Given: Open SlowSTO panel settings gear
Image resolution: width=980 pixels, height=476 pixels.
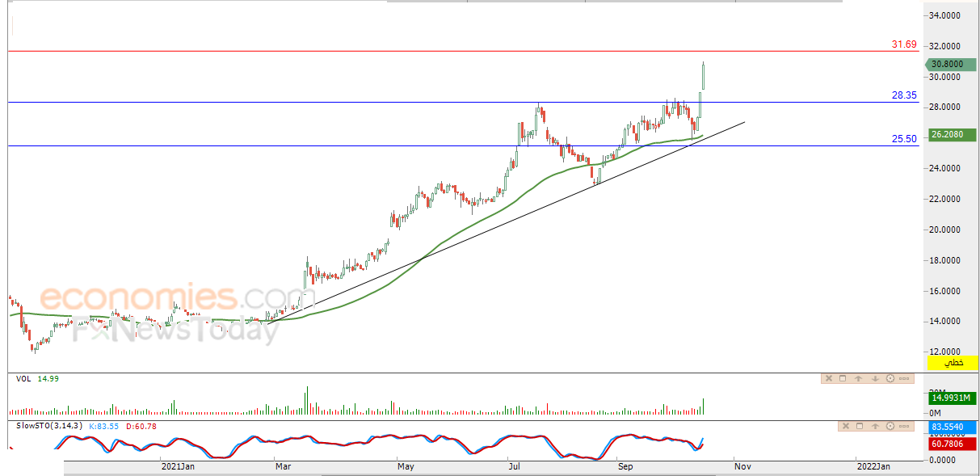Looking at the screenshot, I should [890, 426].
